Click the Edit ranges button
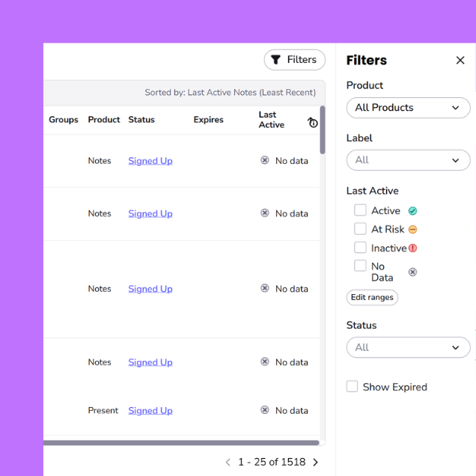 click(372, 298)
